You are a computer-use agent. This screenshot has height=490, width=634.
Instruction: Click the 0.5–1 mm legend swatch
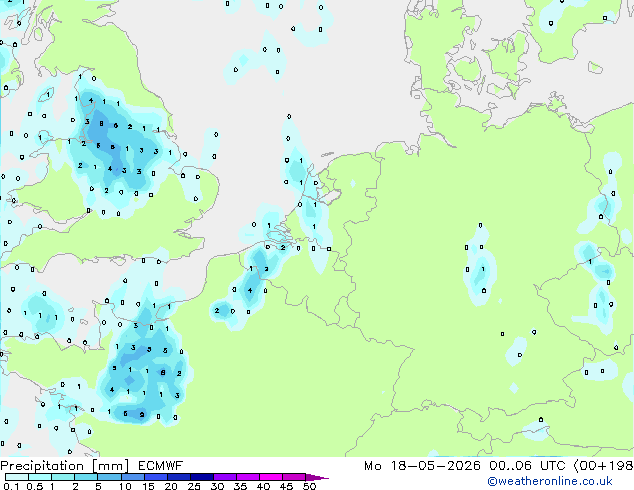pos(40,477)
